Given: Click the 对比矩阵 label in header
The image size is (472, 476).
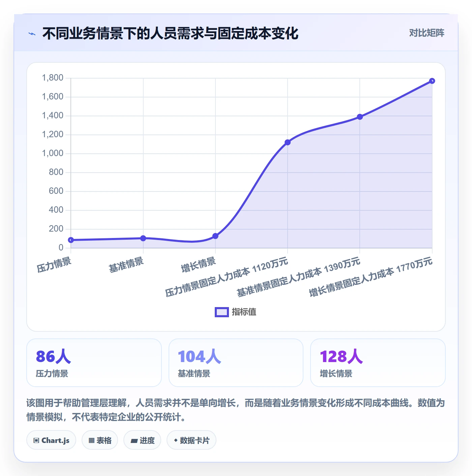Looking at the screenshot, I should coord(426,33).
